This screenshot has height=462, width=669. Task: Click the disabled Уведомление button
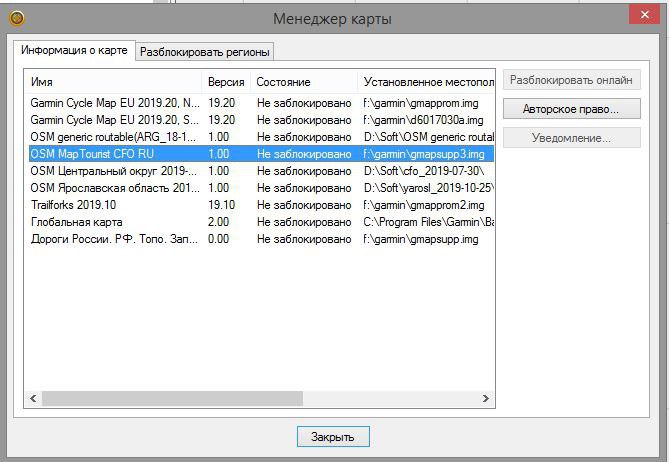pos(571,138)
